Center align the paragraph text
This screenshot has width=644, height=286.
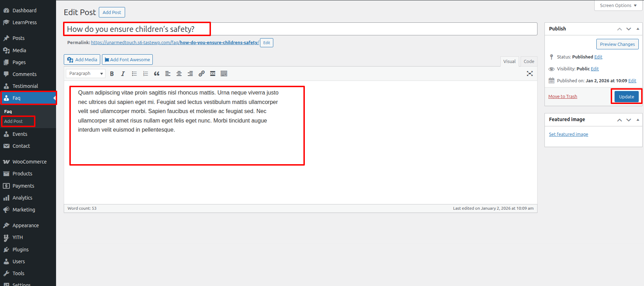tap(179, 74)
